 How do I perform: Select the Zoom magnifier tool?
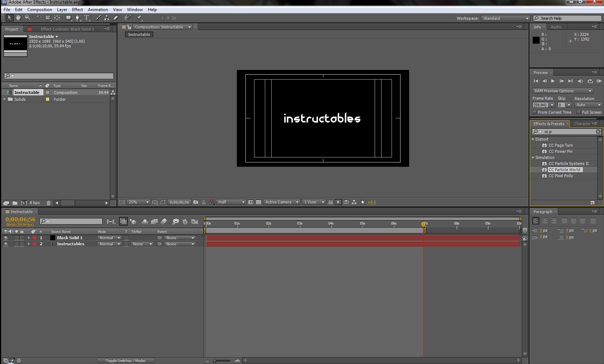pos(27,18)
